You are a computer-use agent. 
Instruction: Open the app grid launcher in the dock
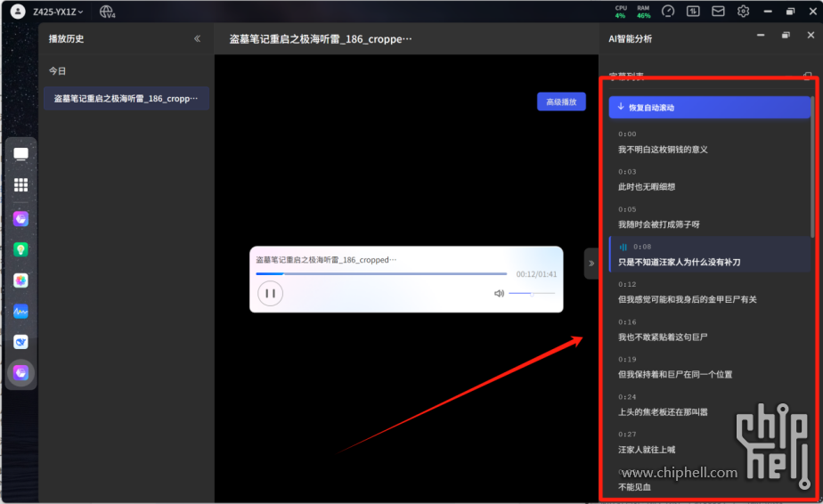[20, 185]
